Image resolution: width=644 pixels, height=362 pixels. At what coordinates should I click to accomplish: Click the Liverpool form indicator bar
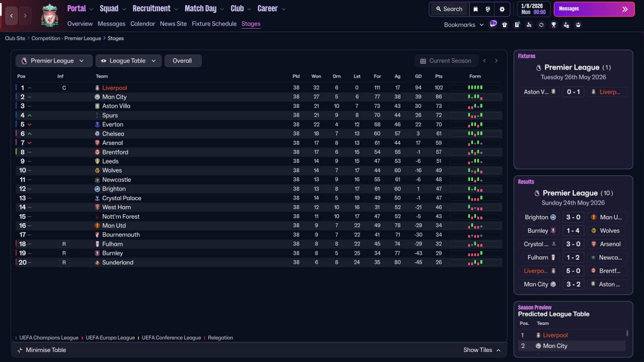(475, 87)
